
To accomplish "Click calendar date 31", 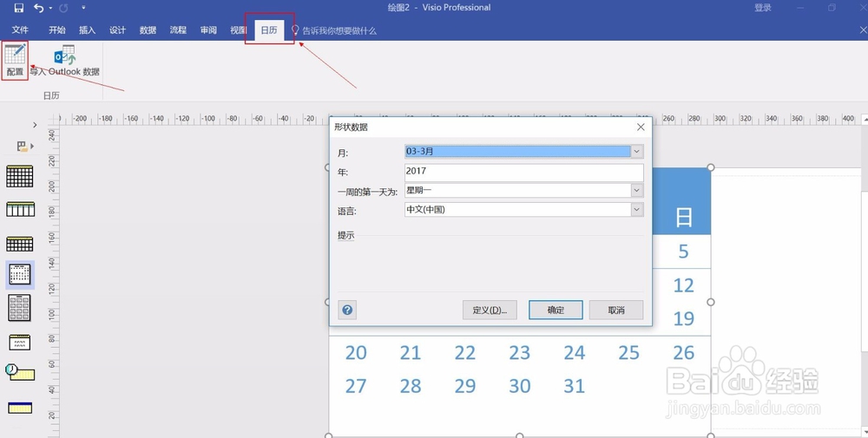I will click(x=574, y=386).
